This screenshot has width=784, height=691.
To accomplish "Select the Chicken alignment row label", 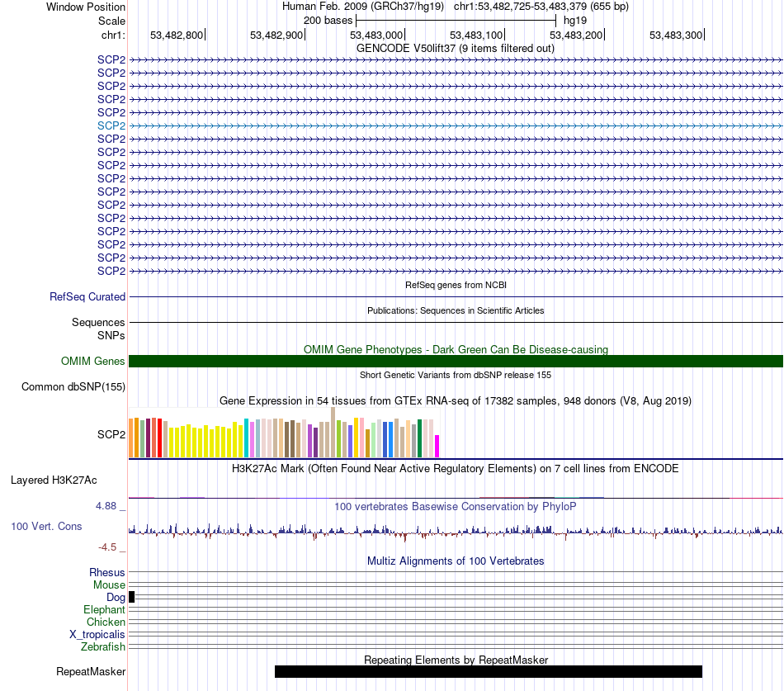I will tap(106, 622).
